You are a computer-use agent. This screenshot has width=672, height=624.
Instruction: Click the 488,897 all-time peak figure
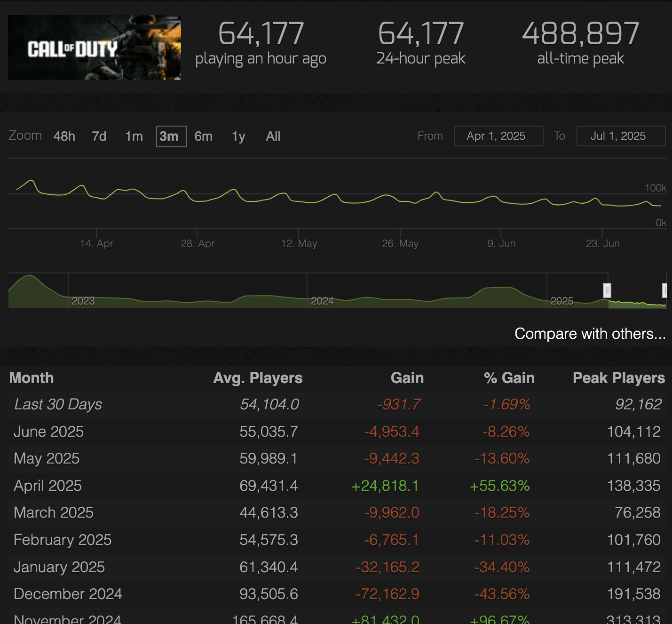coord(581,34)
